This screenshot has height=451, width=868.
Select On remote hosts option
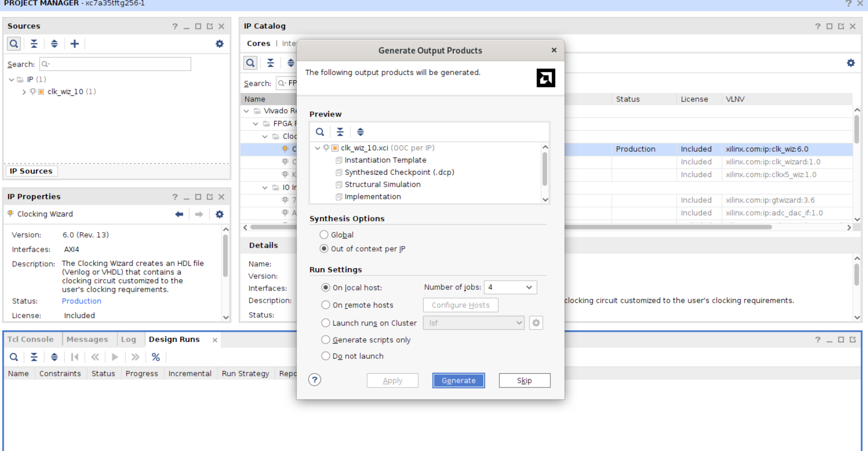[x=325, y=305]
